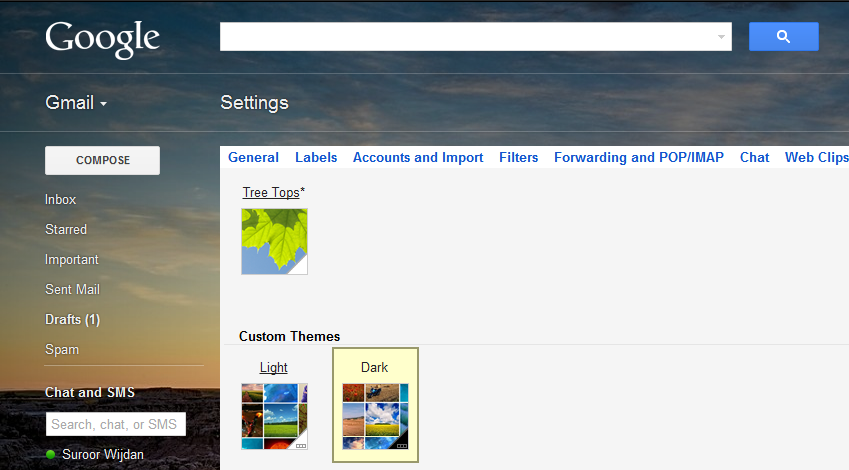
Task: Open Sent Mail
Action: click(x=73, y=290)
